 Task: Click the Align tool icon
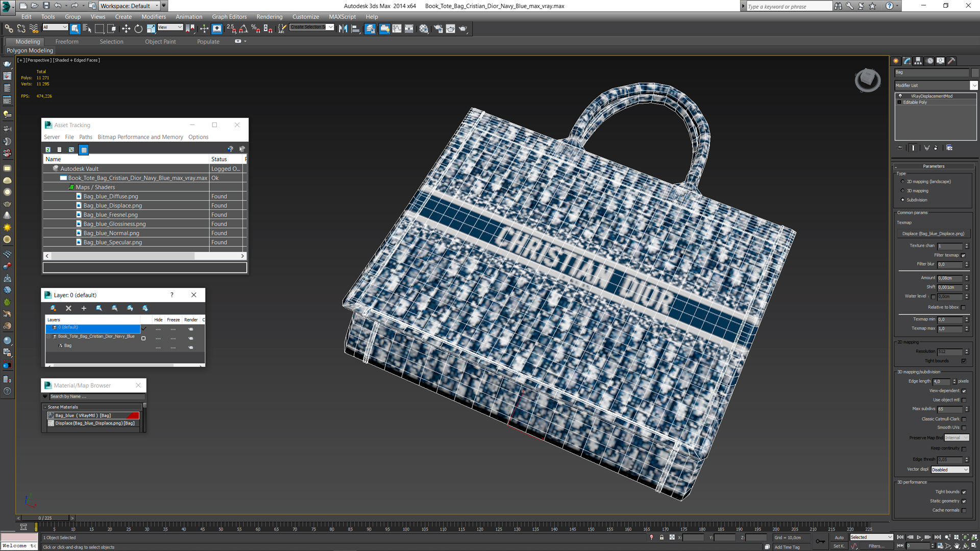[355, 29]
